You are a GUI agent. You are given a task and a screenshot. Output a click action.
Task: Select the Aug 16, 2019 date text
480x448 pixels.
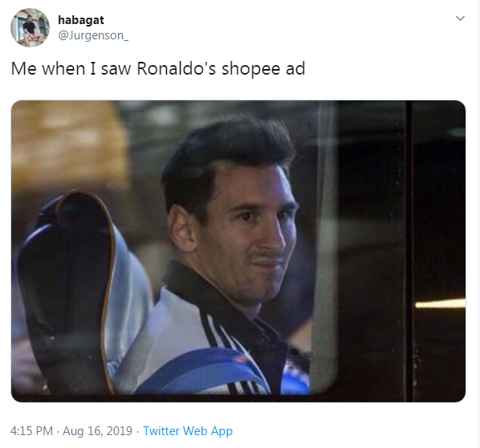pos(97,431)
